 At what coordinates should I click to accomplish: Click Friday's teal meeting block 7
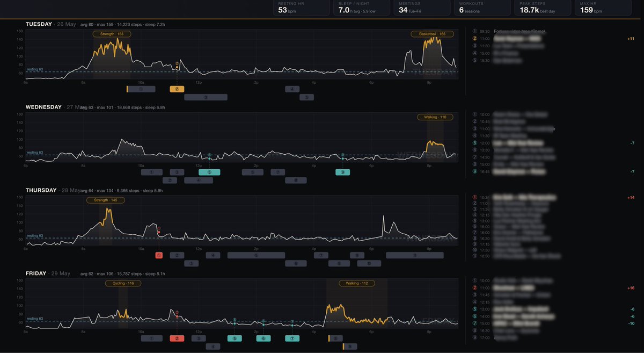(x=292, y=338)
